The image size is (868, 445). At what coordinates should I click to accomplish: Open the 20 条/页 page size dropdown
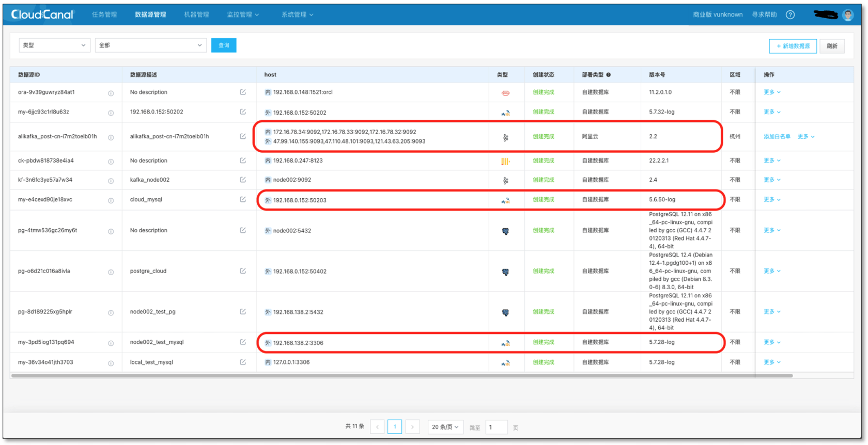pos(445,427)
